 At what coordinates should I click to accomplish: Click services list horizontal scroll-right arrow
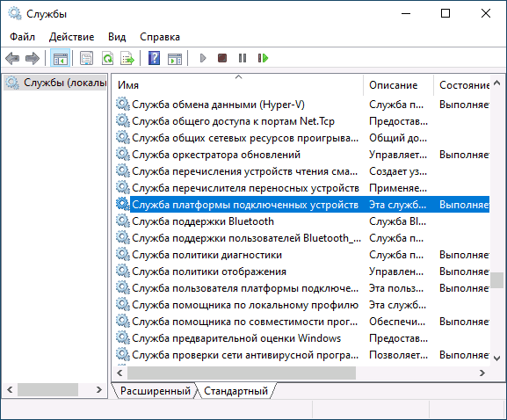pyautogui.click(x=482, y=373)
